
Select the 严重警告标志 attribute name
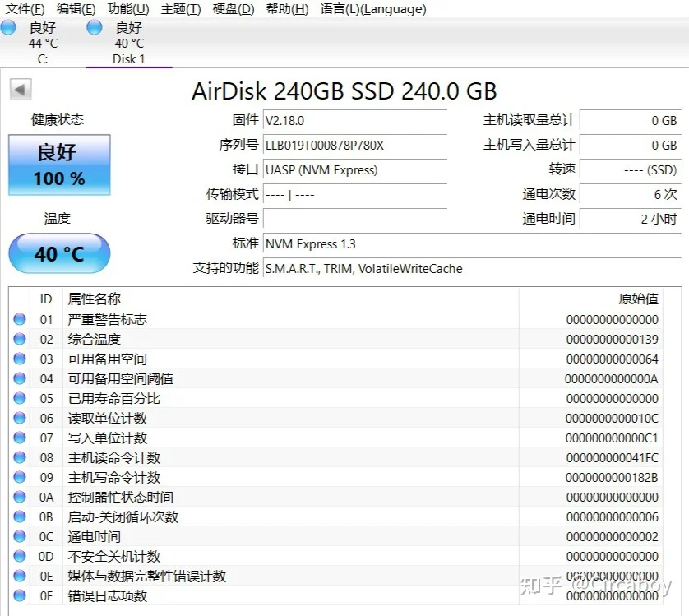107,319
